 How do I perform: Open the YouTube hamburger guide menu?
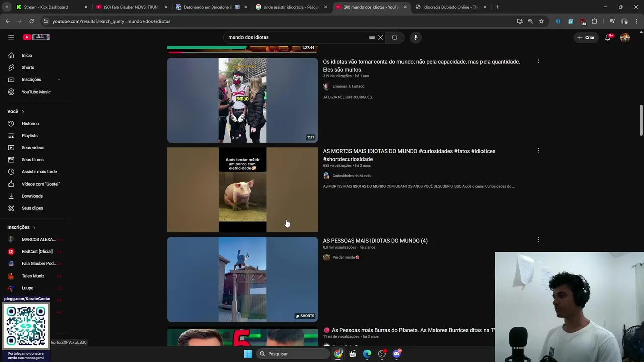click(11, 37)
